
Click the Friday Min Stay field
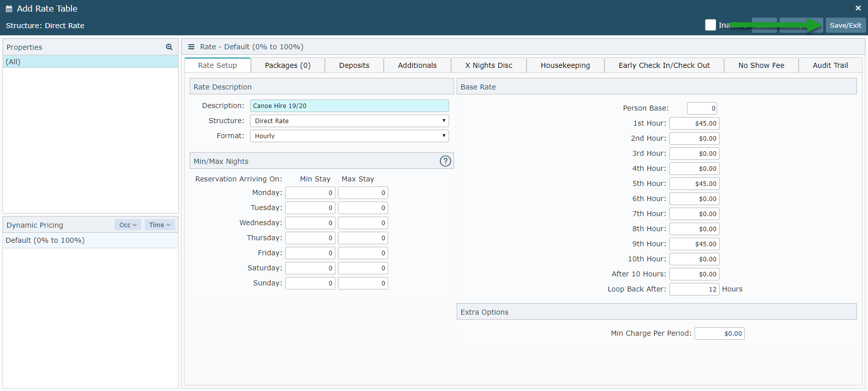[310, 253]
